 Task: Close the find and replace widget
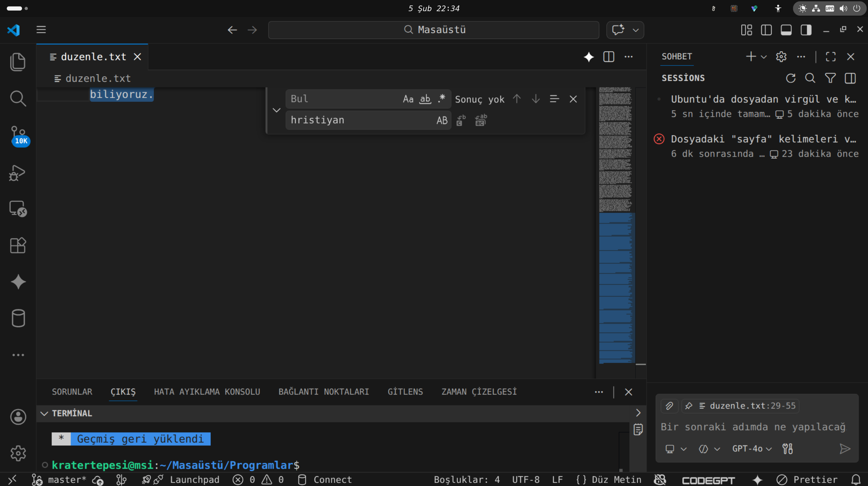(573, 99)
